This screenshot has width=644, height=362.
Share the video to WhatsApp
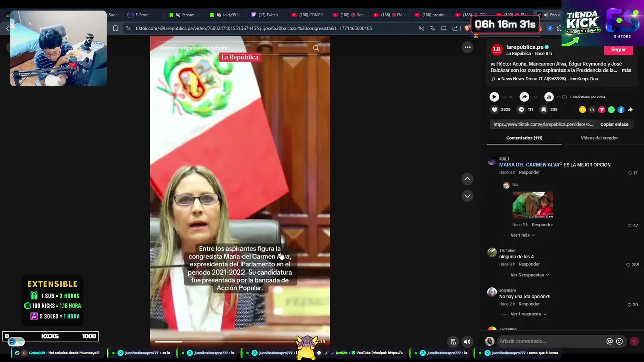click(x=611, y=109)
